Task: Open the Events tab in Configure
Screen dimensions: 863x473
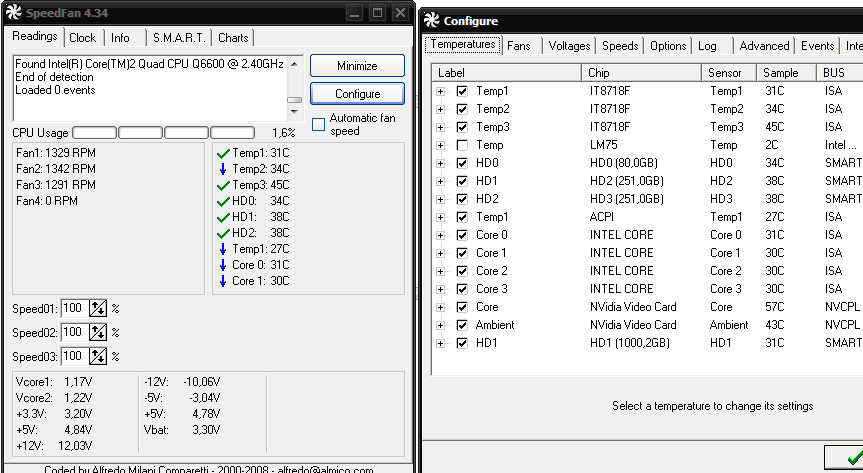Action: coord(817,46)
